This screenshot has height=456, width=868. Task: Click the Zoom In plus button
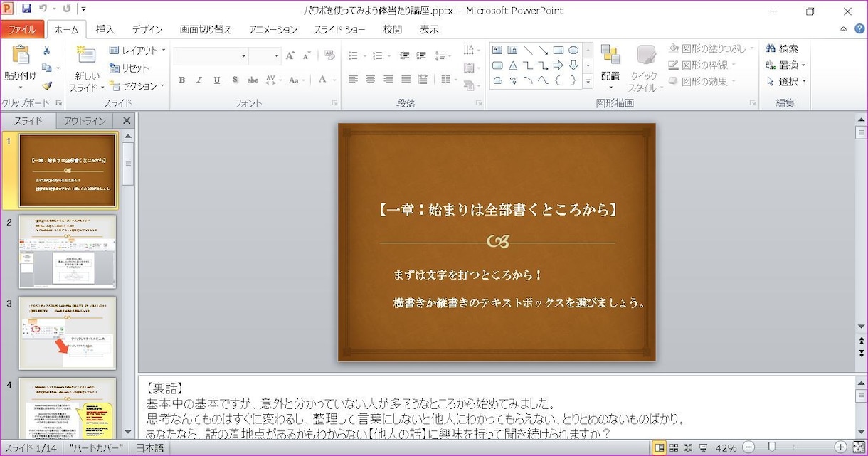(841, 447)
